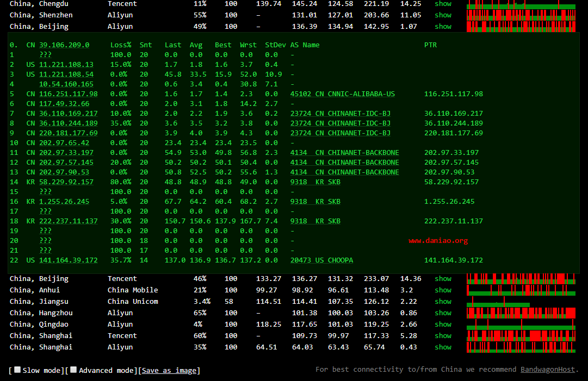Show traceroute for Anhui China Mobile

point(443,290)
